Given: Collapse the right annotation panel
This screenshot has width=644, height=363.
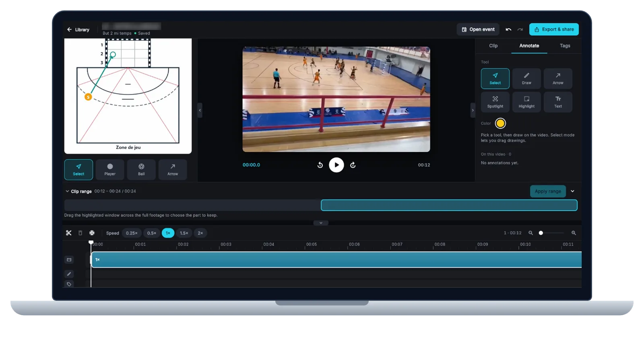Looking at the screenshot, I should [473, 110].
